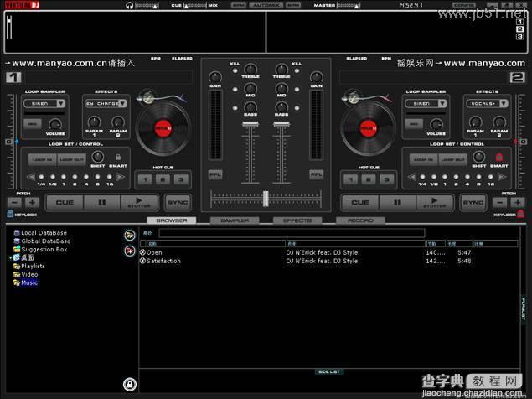Toggle the red Keylock icon on deck 2
This screenshot has height=399, width=532.
(x=521, y=214)
